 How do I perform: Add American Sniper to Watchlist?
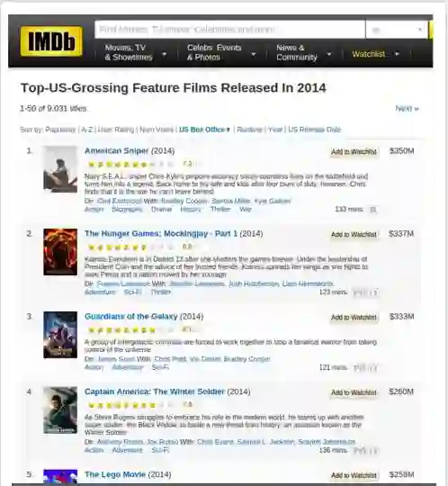pos(354,152)
